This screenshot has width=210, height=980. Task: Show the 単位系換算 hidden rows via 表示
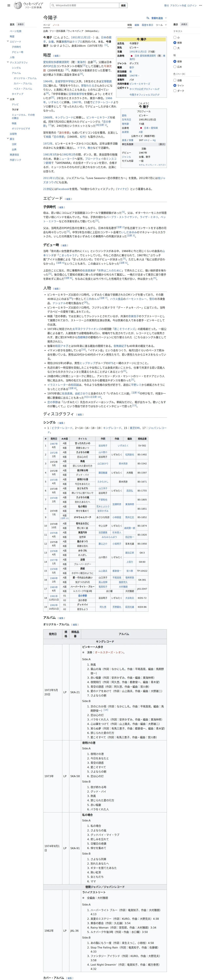[162, 145]
